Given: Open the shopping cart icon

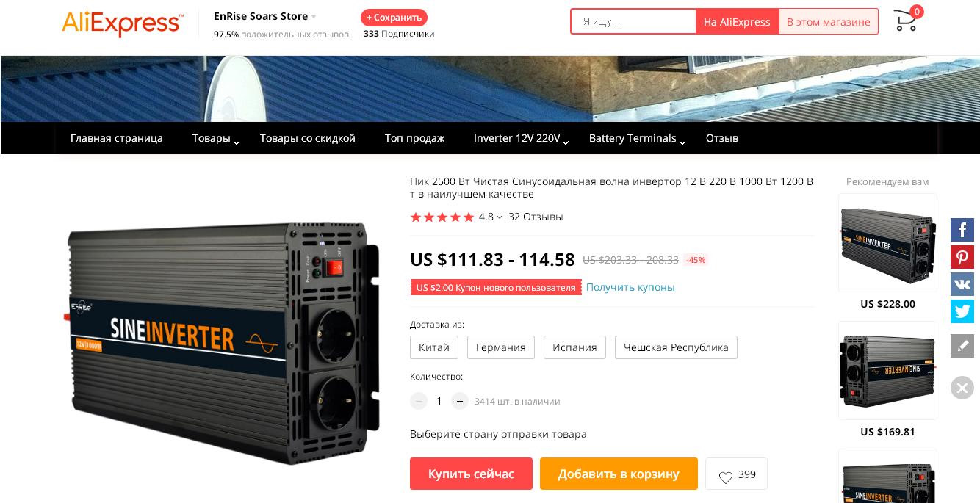Looking at the screenshot, I should click(x=905, y=21).
